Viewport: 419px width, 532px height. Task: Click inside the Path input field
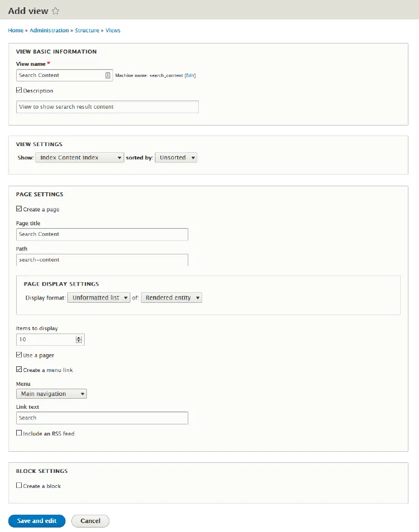click(x=102, y=259)
